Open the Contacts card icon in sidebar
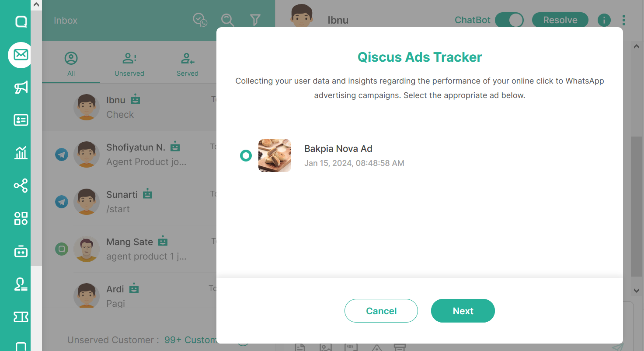 (21, 120)
